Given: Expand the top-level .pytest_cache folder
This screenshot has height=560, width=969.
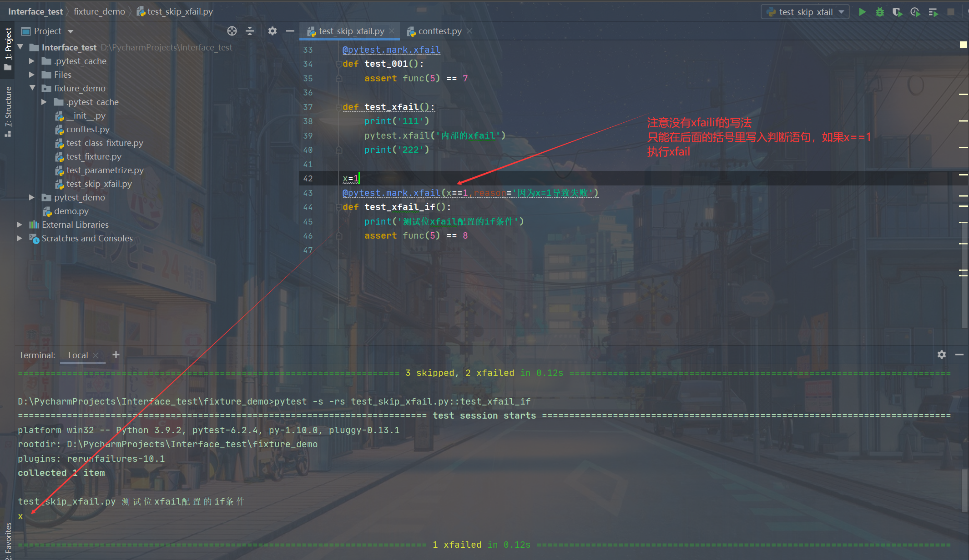Looking at the screenshot, I should pos(32,61).
